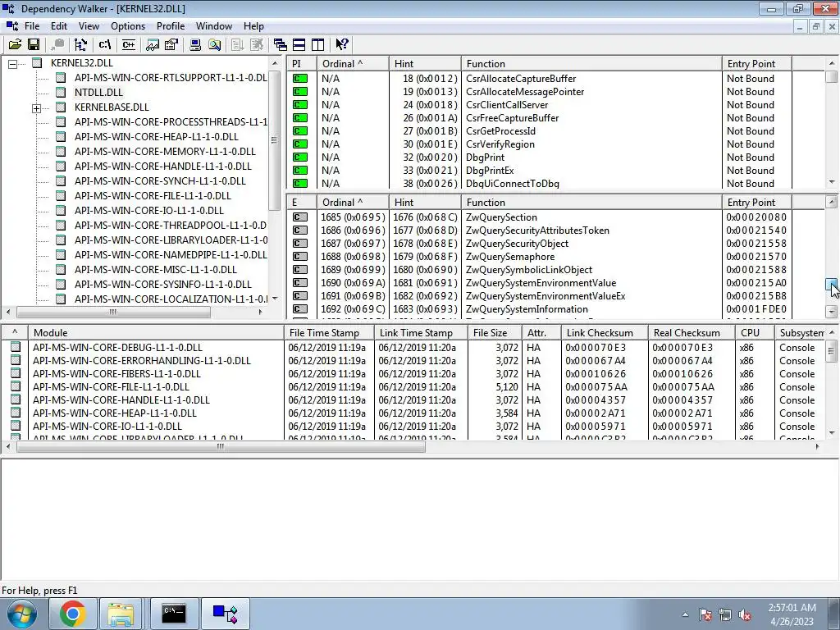
Task: Click the Open file toolbar icon
Action: (15, 44)
